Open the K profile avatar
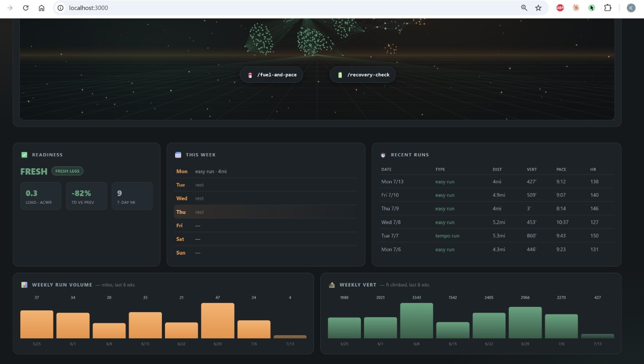 click(631, 8)
